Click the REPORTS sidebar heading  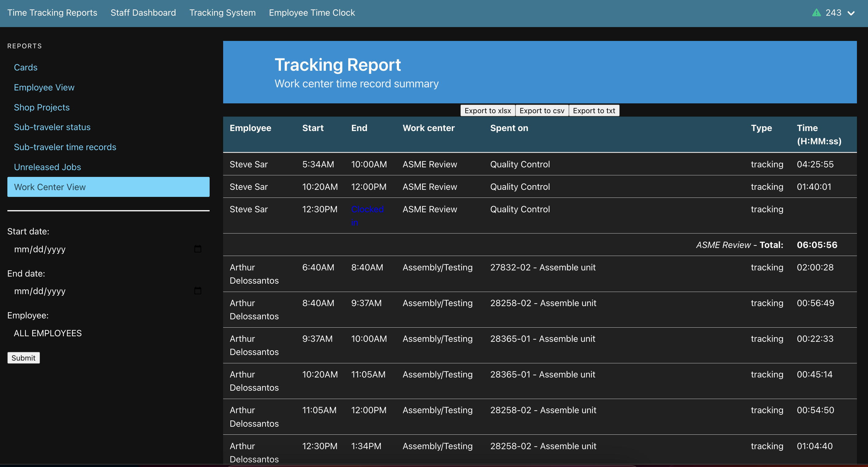(25, 46)
